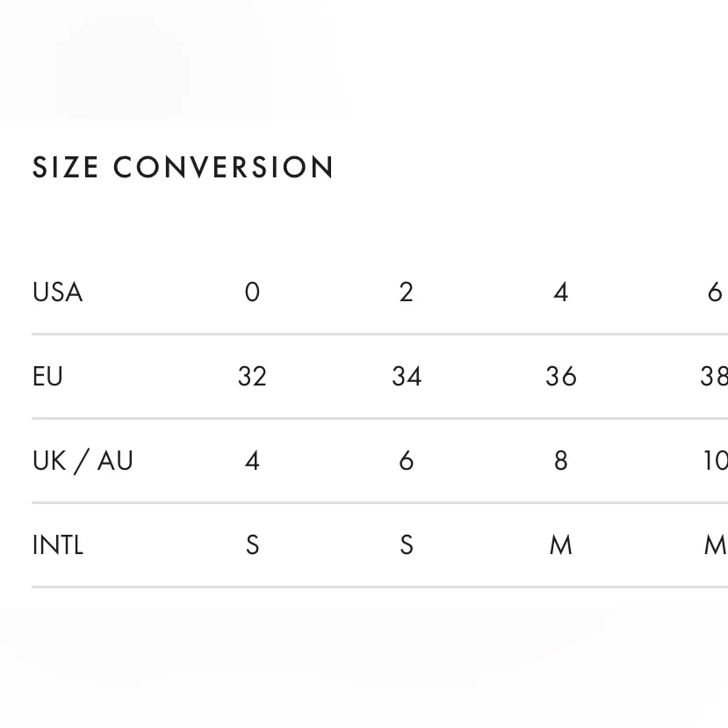Select UK / AU size 4 cell

point(252,460)
